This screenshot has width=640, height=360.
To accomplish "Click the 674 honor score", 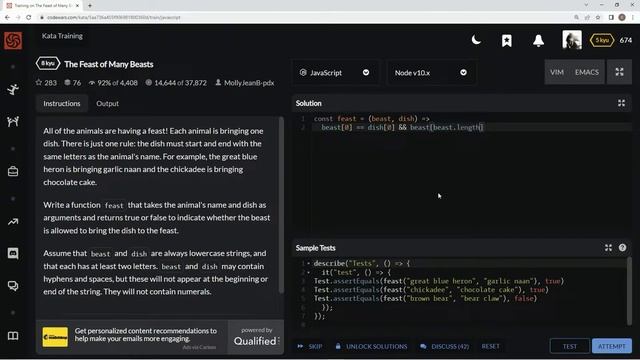I will 626,40.
